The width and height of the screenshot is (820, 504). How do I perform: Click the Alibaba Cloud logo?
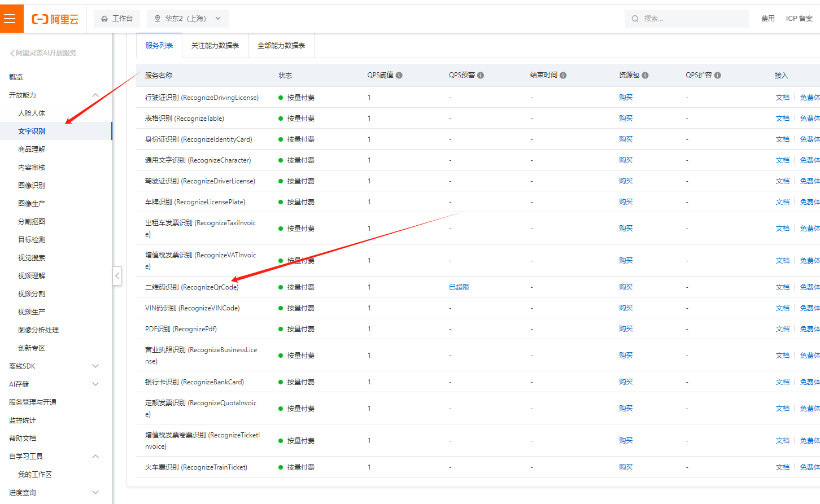(55, 19)
